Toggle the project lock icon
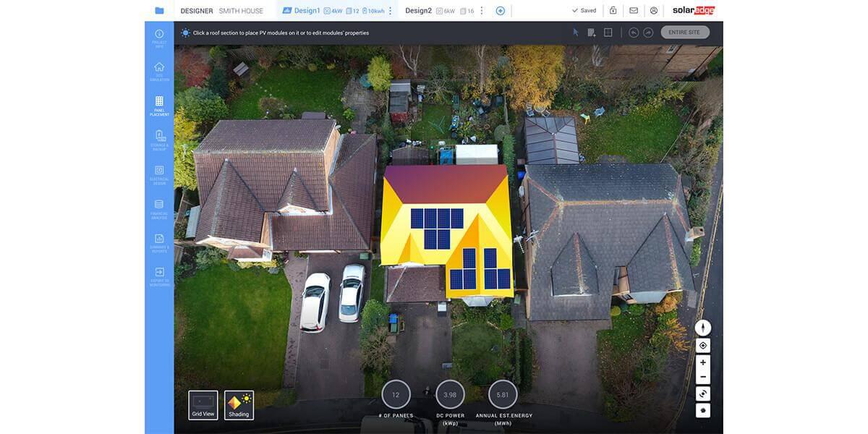The width and height of the screenshot is (868, 434). pyautogui.click(x=613, y=11)
